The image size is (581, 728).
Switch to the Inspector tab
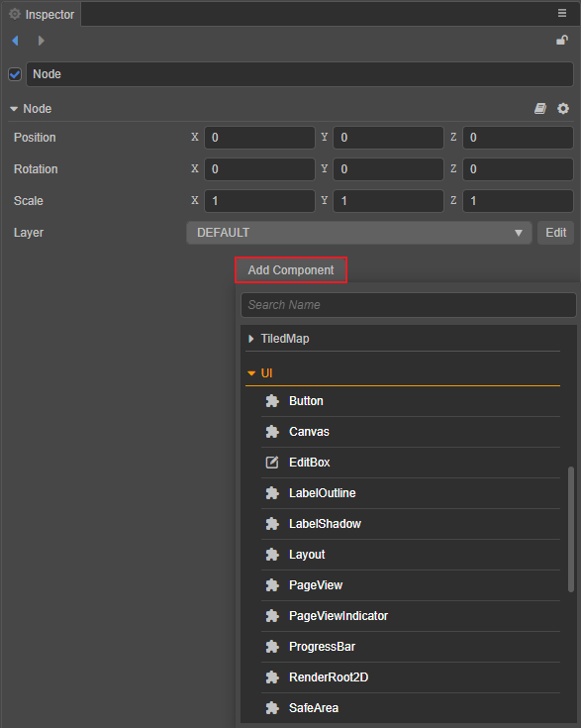[42, 15]
